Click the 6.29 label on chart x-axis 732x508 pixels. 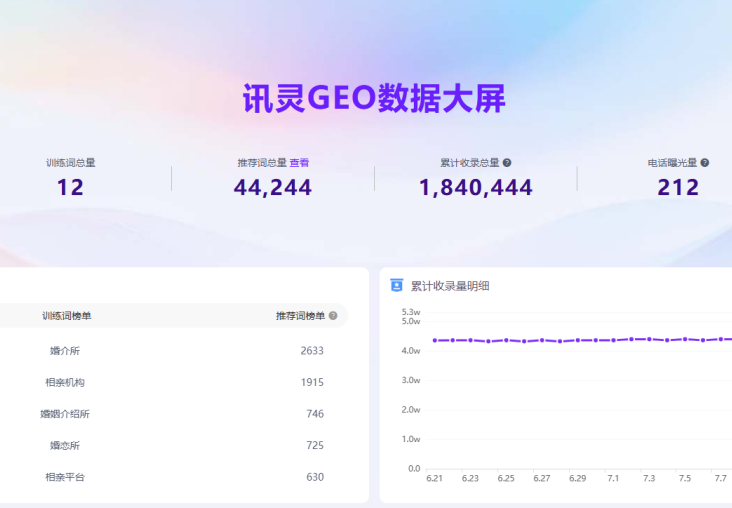coord(577,478)
